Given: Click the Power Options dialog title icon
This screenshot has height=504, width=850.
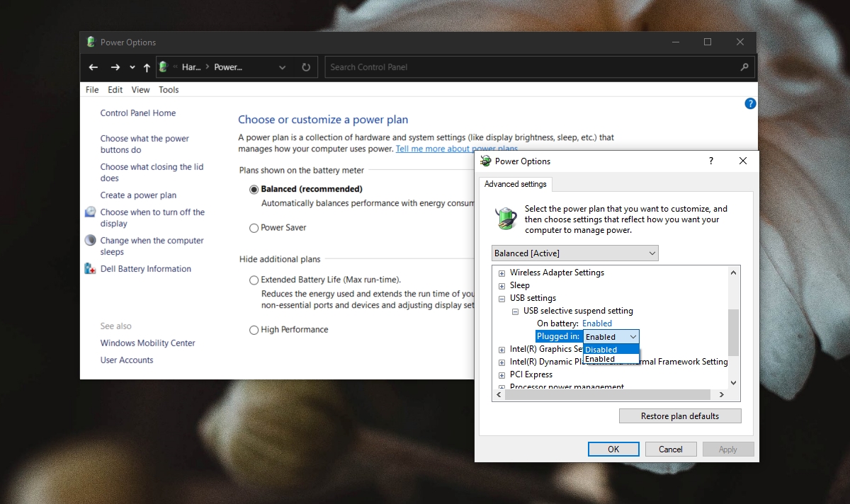Looking at the screenshot, I should point(486,161).
